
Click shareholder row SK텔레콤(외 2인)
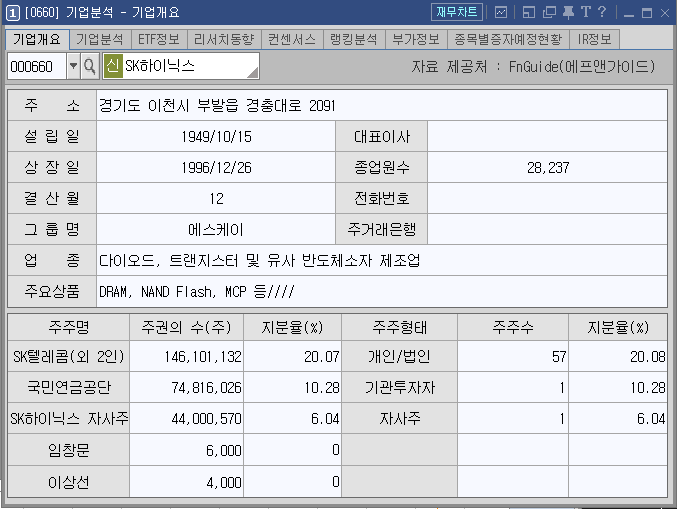pyautogui.click(x=69, y=357)
